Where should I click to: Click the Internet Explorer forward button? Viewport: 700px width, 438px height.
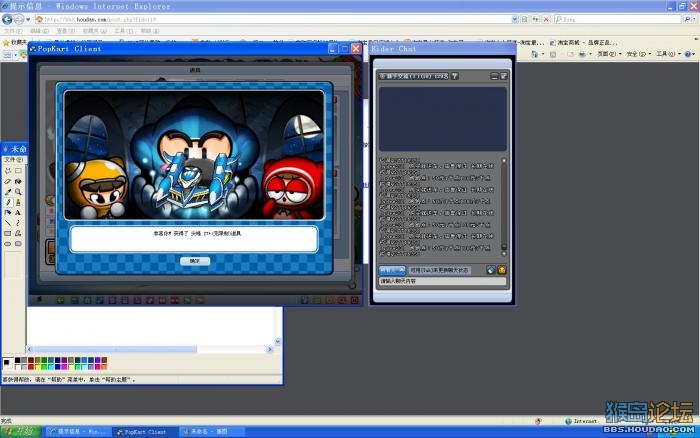(x=19, y=19)
